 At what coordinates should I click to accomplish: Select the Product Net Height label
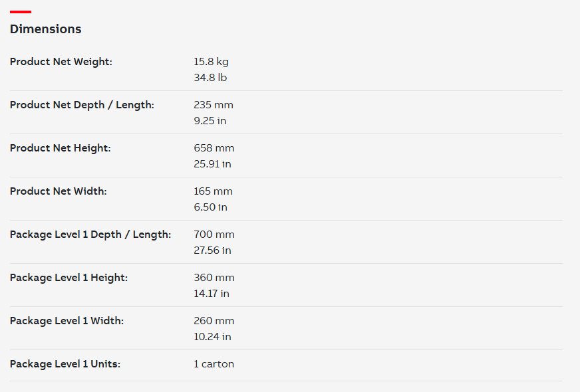tap(61, 148)
